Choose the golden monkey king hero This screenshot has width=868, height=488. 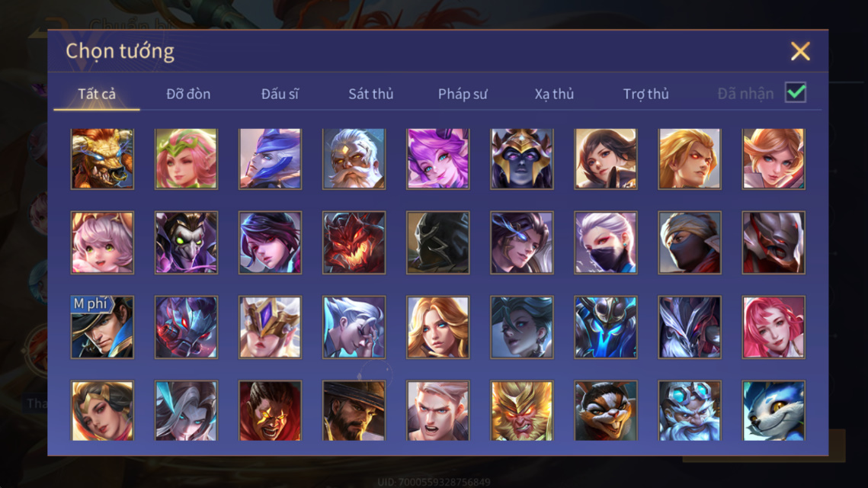pos(521,410)
